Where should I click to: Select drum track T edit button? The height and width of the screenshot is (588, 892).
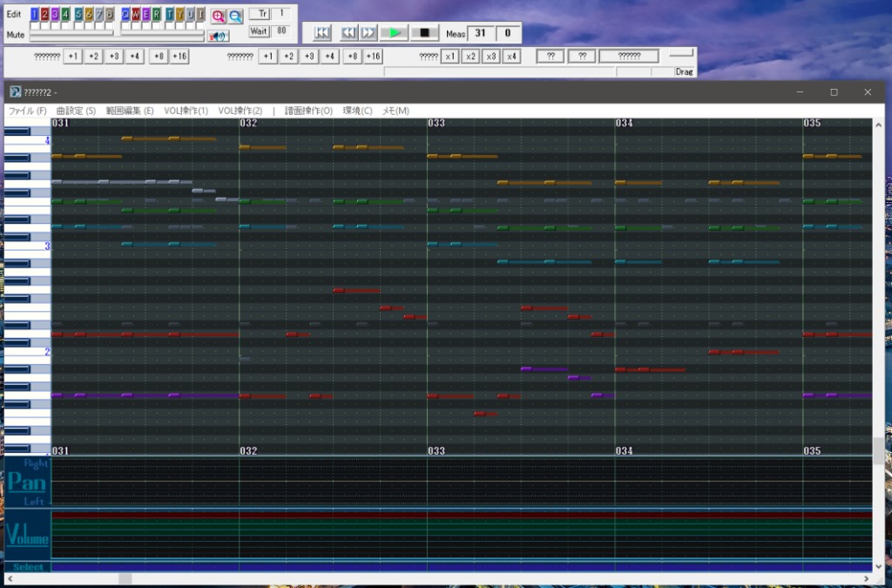coord(170,14)
